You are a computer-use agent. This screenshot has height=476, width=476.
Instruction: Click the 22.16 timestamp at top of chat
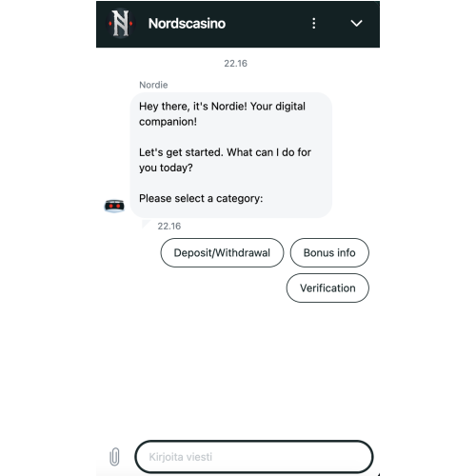[x=235, y=64]
